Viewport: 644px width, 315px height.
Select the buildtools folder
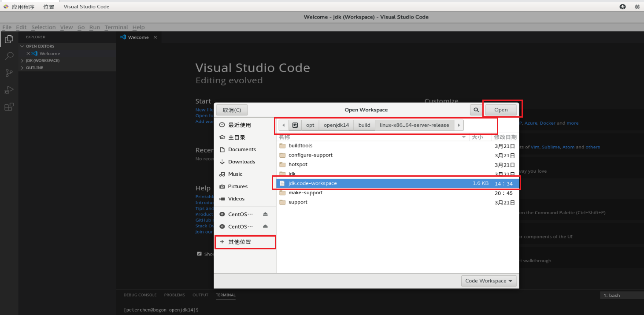(x=397, y=146)
